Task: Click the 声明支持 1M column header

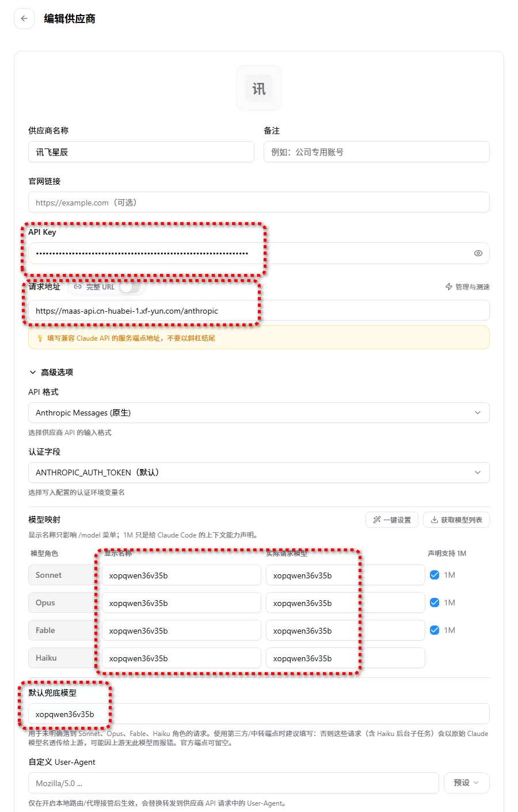Action: pos(447,554)
